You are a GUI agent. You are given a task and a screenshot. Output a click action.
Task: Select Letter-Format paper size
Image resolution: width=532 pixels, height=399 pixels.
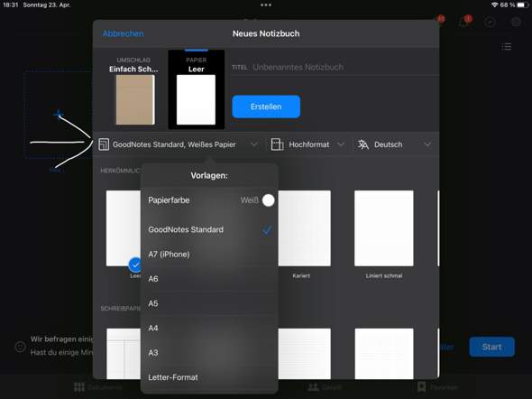209,377
